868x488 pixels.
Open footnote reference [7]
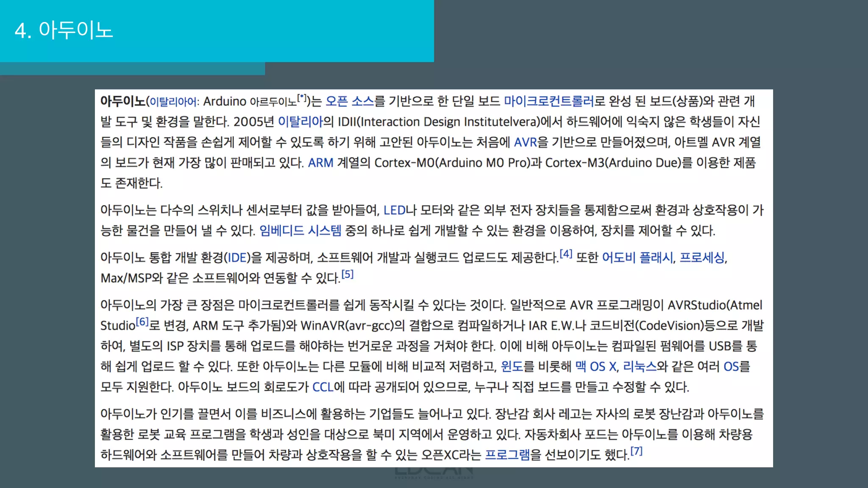coord(637,451)
